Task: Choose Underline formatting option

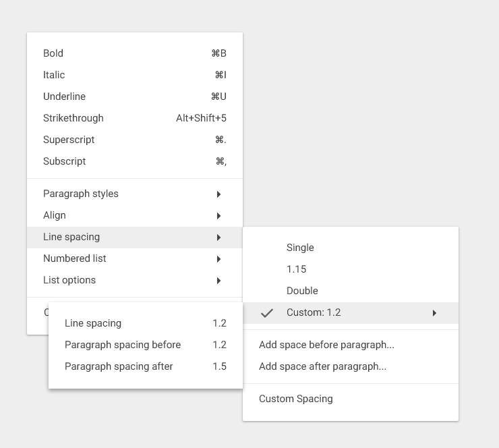Action: (64, 96)
